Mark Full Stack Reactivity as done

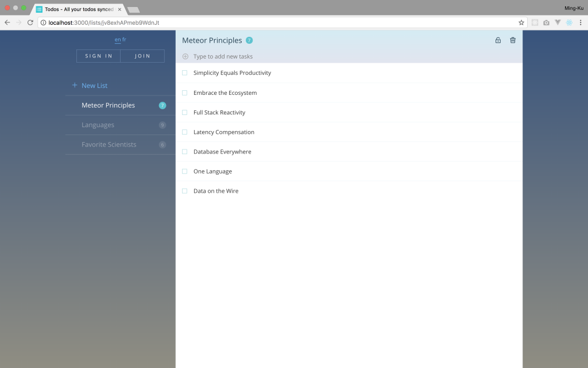pos(184,112)
